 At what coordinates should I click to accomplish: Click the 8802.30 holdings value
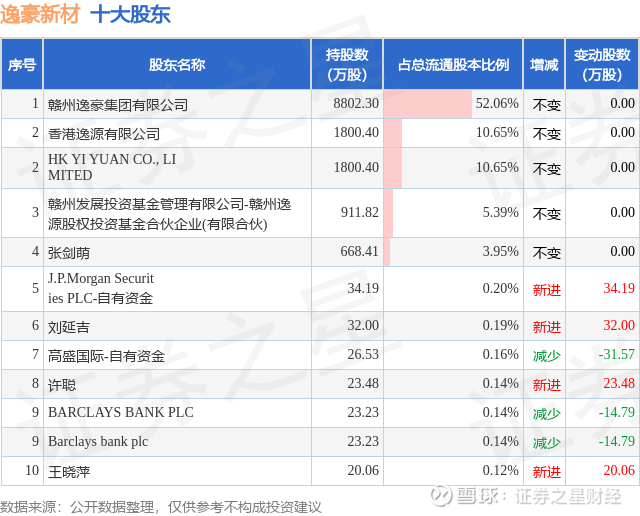[356, 103]
